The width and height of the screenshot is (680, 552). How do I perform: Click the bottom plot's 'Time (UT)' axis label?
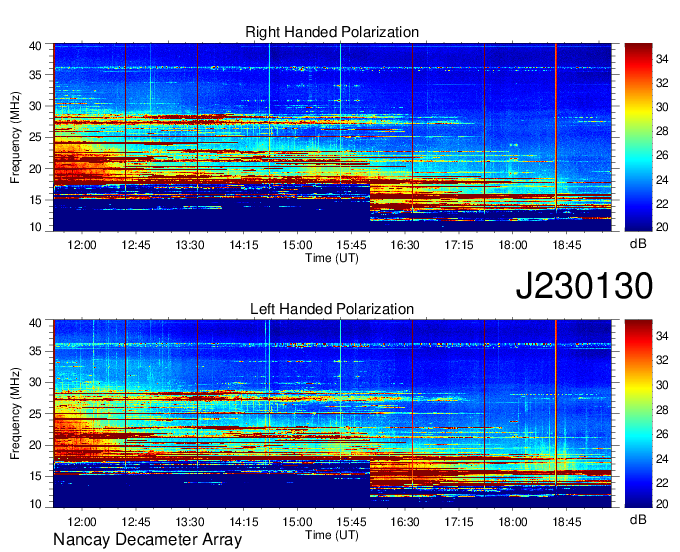click(332, 535)
